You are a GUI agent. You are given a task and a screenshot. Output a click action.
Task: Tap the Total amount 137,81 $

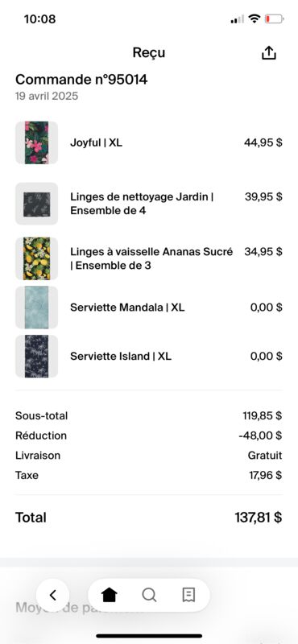pyautogui.click(x=259, y=517)
